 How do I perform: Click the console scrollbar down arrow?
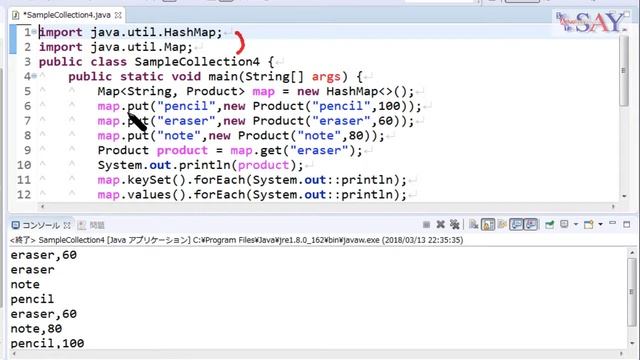coord(632,343)
